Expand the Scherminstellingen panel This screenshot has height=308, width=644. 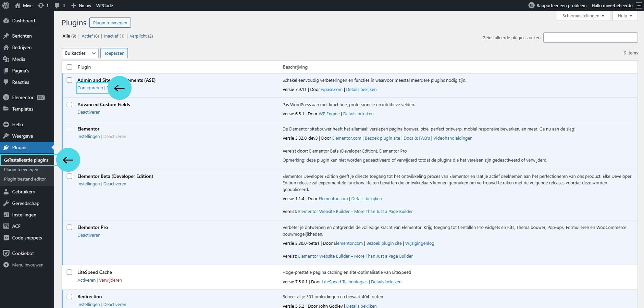click(x=583, y=16)
